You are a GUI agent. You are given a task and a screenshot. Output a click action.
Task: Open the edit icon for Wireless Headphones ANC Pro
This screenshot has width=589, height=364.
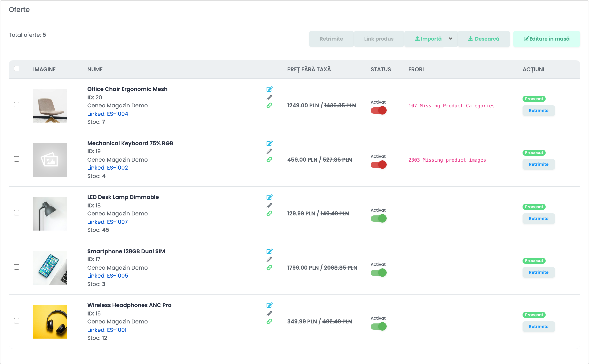269,305
